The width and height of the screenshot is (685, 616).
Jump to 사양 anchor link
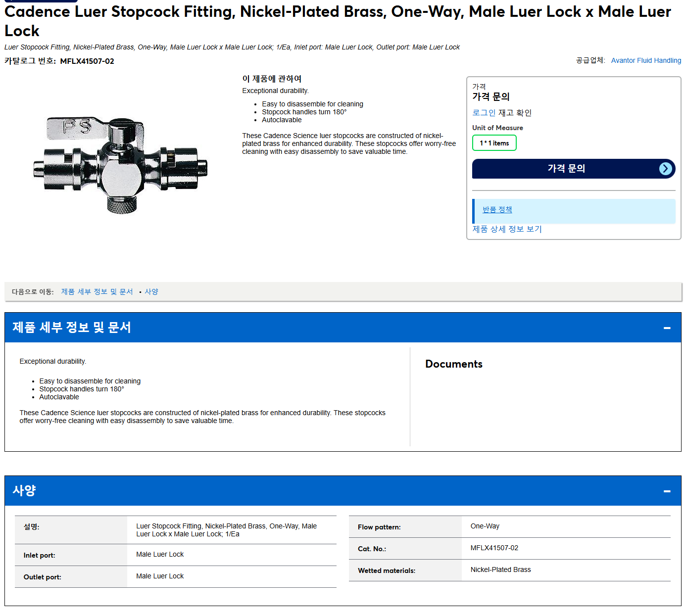151,292
